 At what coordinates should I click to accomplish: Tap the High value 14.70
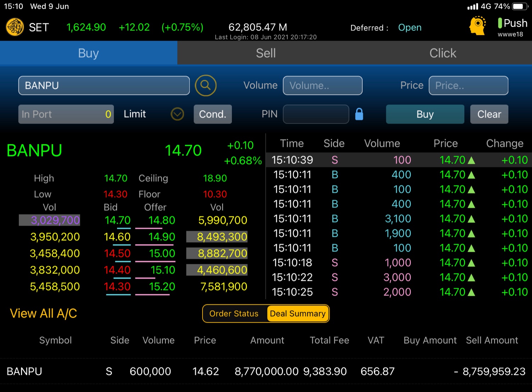click(x=116, y=178)
